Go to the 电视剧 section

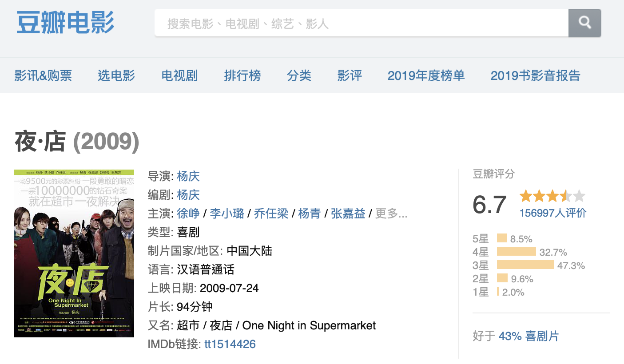179,75
